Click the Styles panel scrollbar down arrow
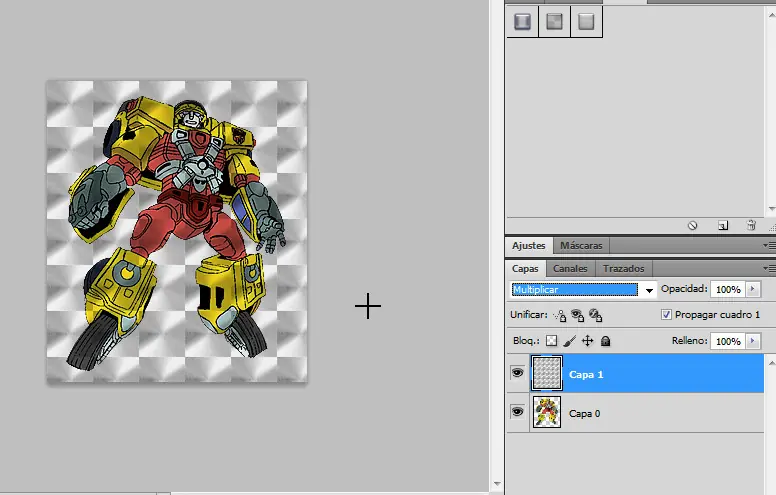Screen dimensions: 776x495 (x=772, y=209)
